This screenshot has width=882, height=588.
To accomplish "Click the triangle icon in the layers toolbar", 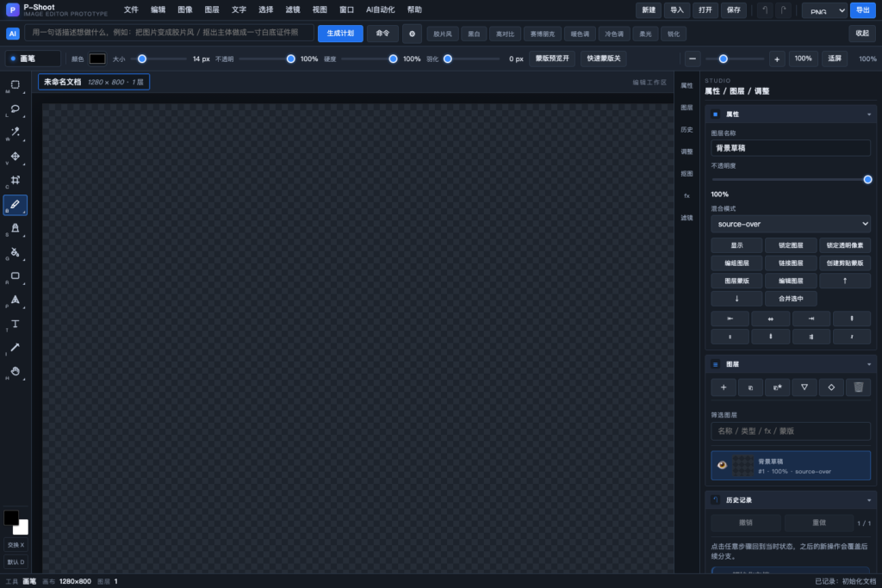I will tap(804, 387).
